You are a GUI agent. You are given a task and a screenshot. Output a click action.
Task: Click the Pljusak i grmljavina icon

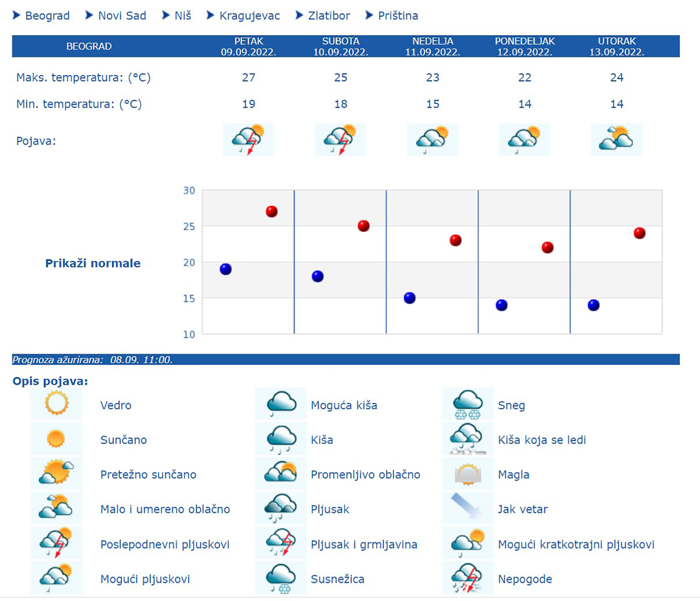[x=281, y=543]
